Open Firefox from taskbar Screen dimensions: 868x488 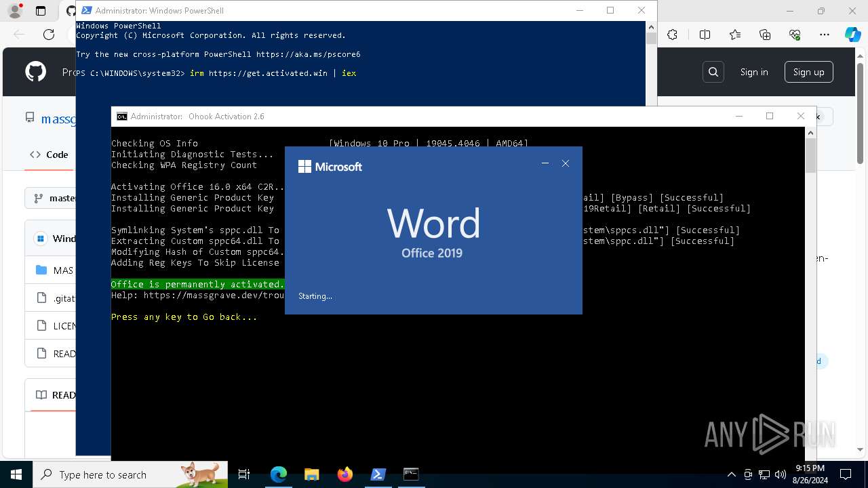point(344,474)
